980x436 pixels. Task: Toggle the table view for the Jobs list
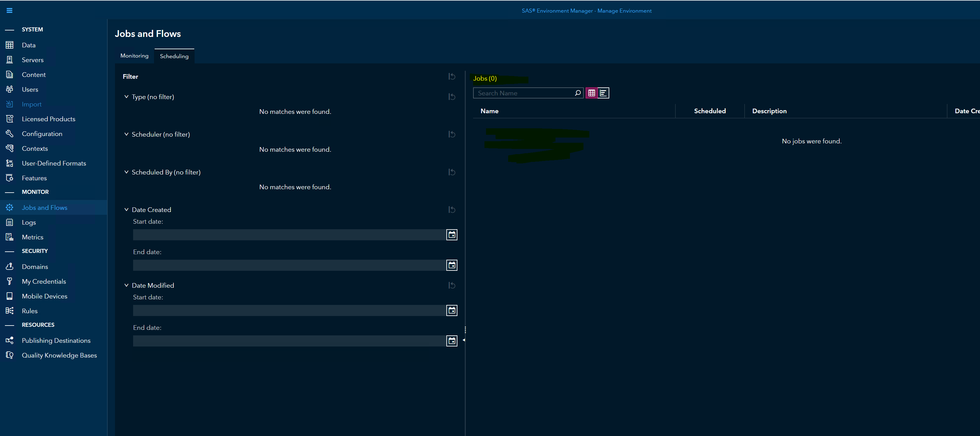point(591,93)
